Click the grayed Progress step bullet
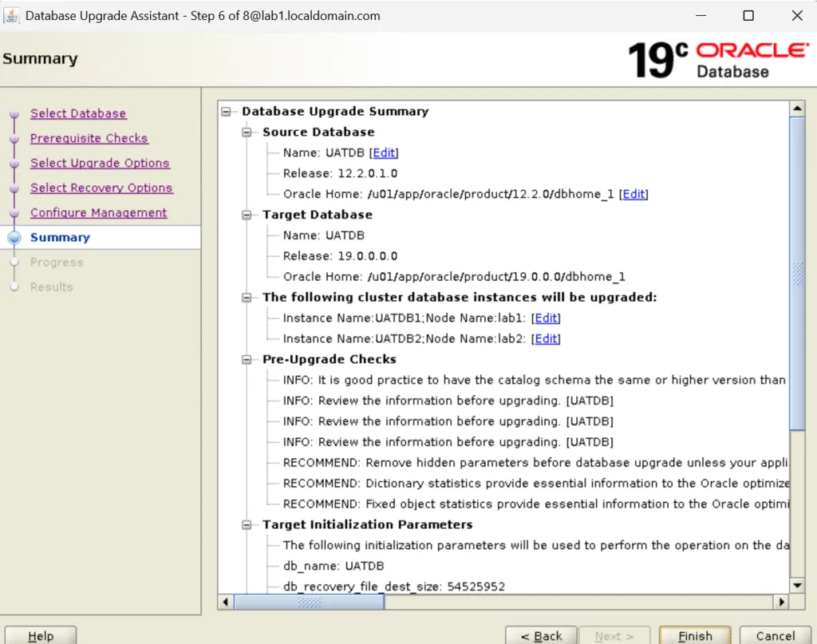The image size is (817, 644). tap(14, 262)
